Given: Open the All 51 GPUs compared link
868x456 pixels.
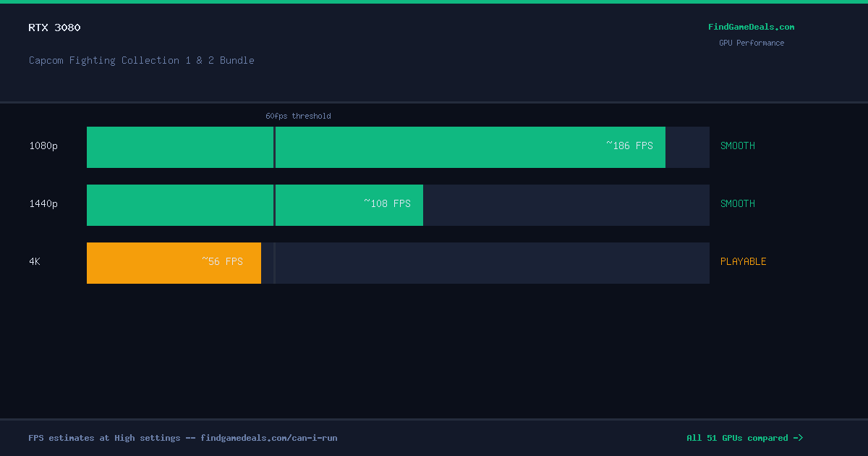Looking at the screenshot, I should [744, 438].
